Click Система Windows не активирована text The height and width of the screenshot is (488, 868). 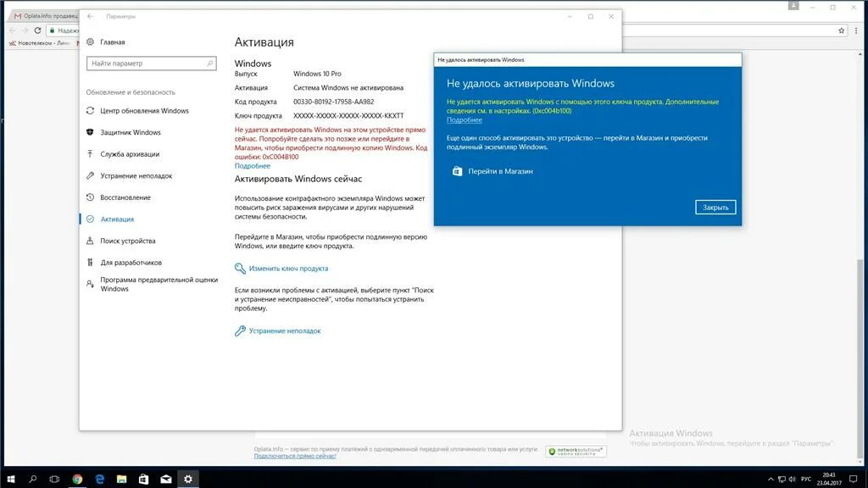[348, 88]
